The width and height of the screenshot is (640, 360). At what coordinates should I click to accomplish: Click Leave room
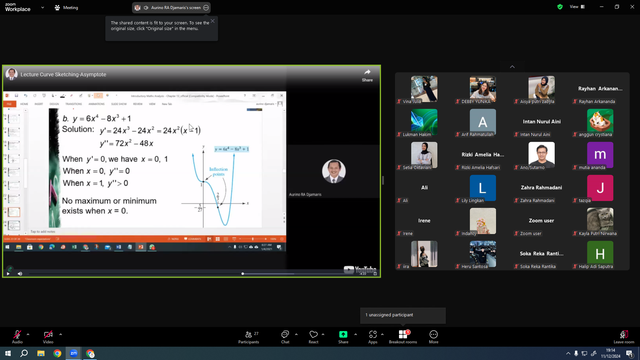(624, 337)
